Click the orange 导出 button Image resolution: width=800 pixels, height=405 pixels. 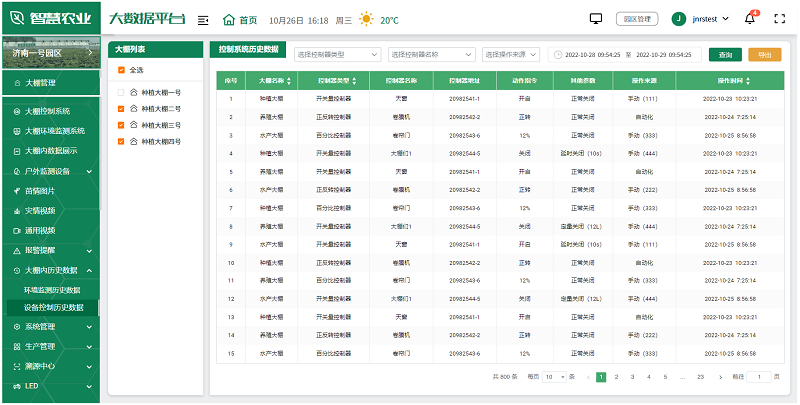(765, 54)
